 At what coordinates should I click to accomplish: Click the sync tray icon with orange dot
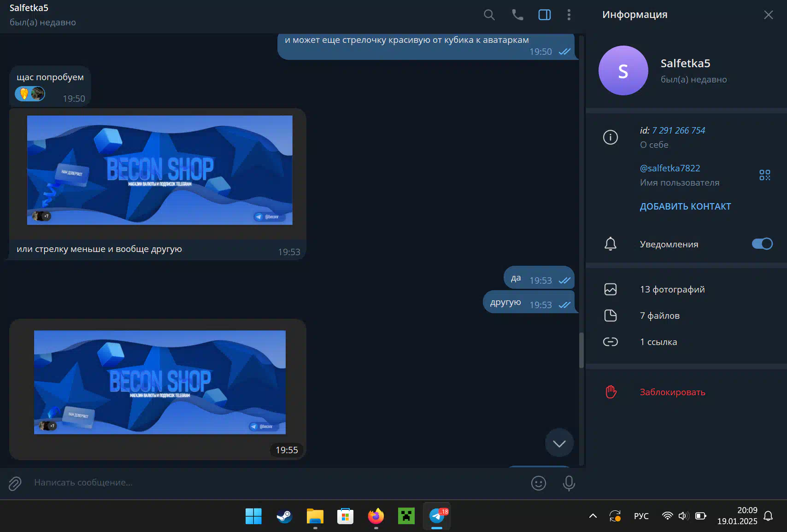pyautogui.click(x=615, y=516)
